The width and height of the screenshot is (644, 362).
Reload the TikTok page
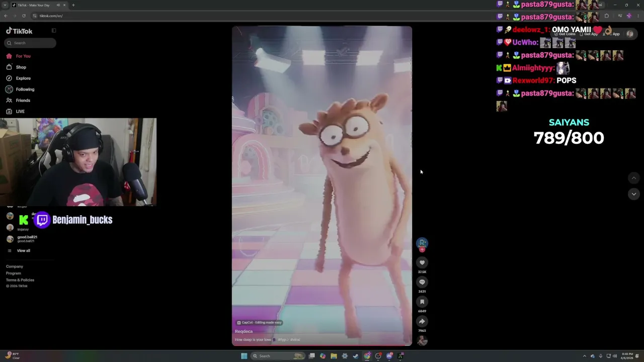pyautogui.click(x=24, y=16)
